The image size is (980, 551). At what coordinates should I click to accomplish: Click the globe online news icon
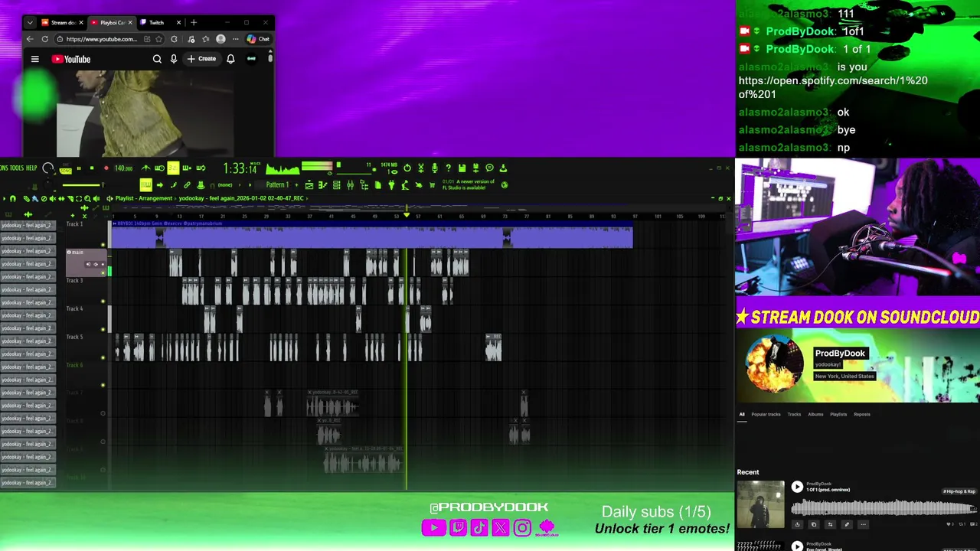coord(505,184)
